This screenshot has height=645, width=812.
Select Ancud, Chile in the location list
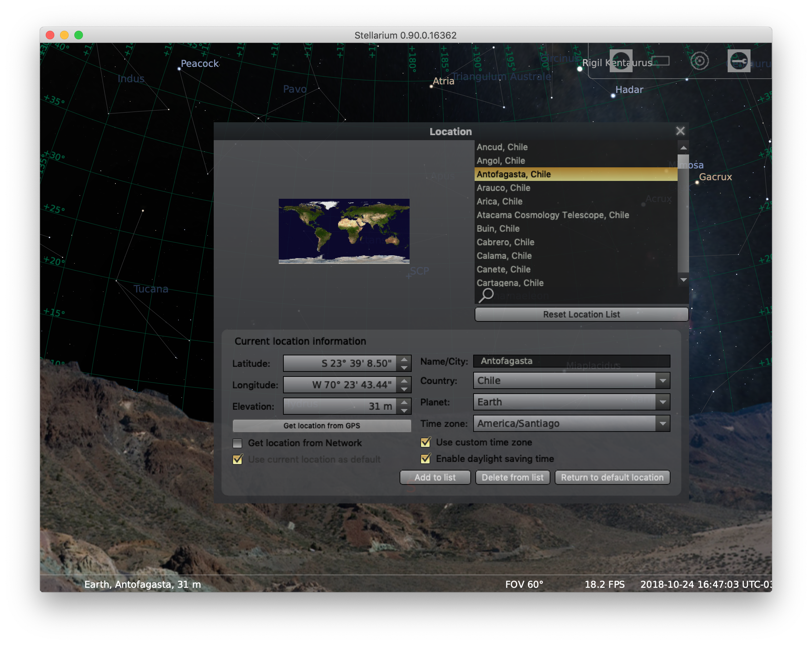pyautogui.click(x=576, y=147)
